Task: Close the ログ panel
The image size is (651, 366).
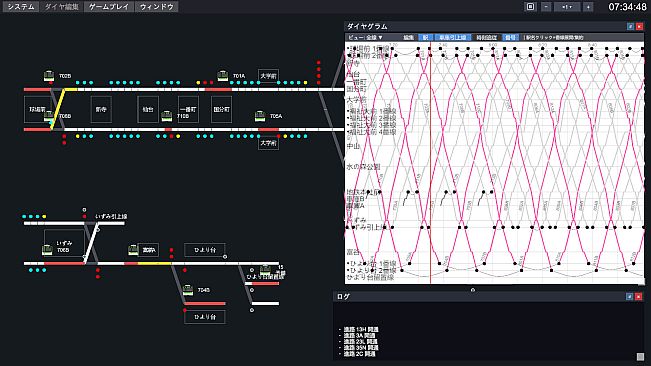Action: 639,297
